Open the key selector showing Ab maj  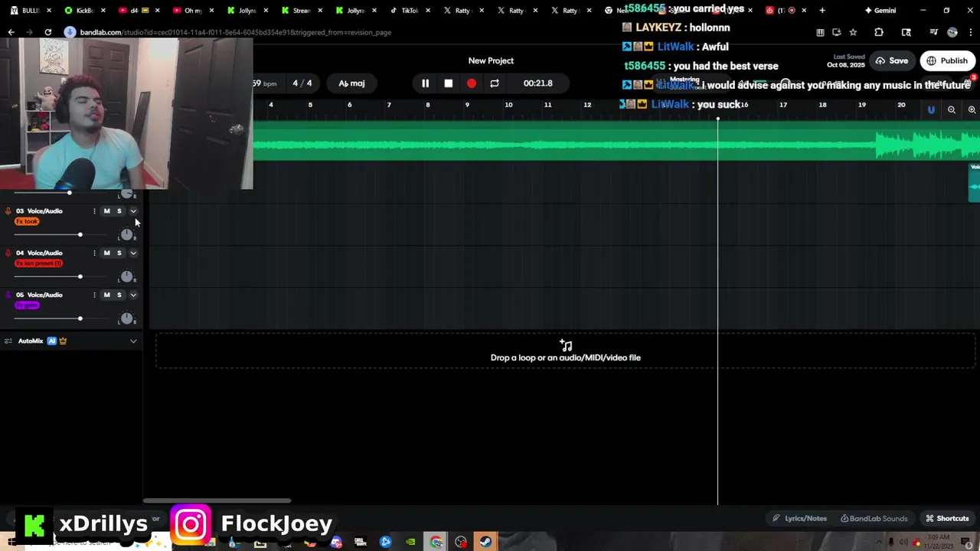pyautogui.click(x=351, y=83)
